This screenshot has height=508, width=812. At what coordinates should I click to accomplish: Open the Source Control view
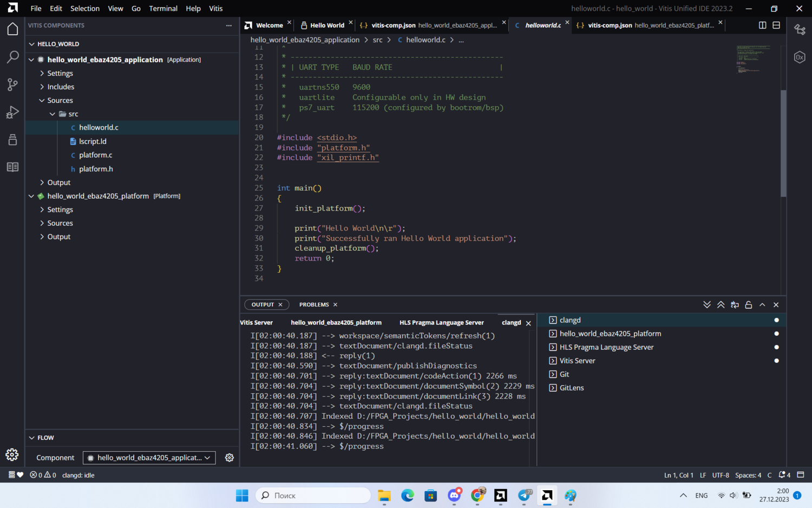click(x=12, y=84)
